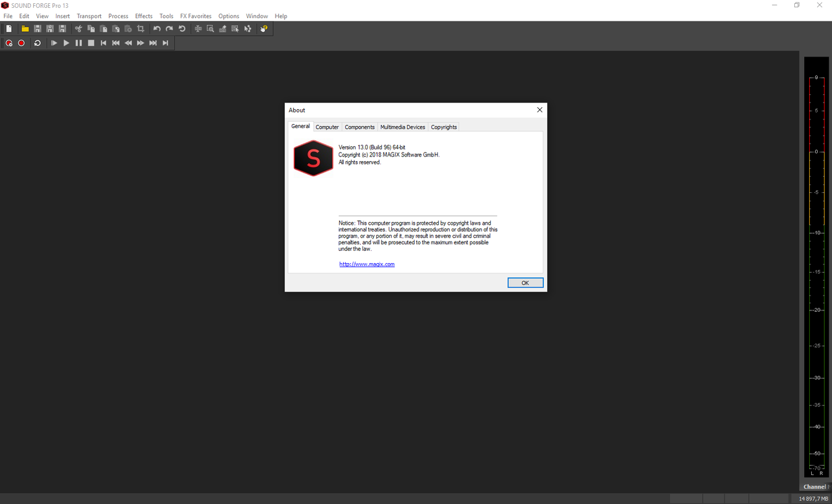Open the Edit menu
Screen dimensions: 832x504
coord(24,16)
